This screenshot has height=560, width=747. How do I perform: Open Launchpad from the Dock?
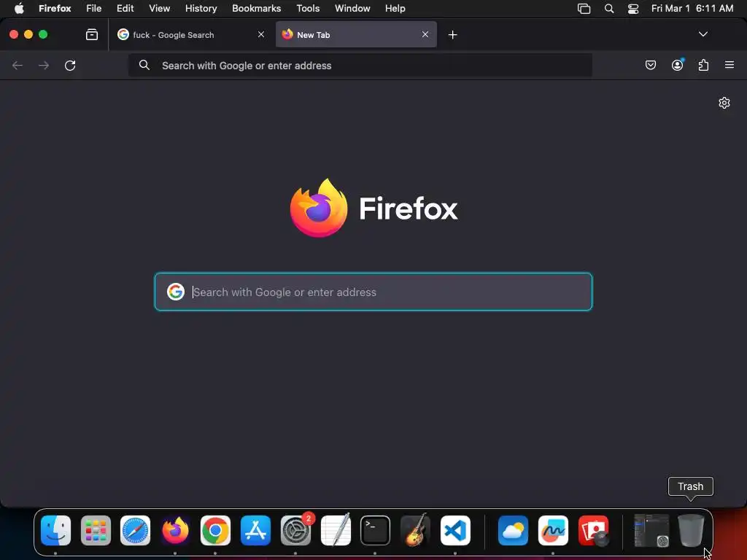[x=96, y=530]
